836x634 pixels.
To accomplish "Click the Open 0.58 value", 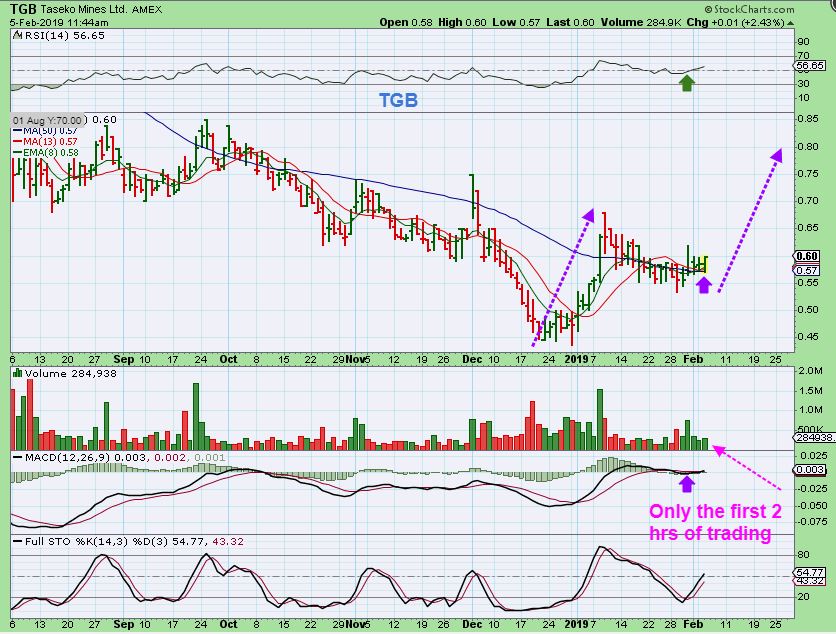I will pyautogui.click(x=406, y=22).
